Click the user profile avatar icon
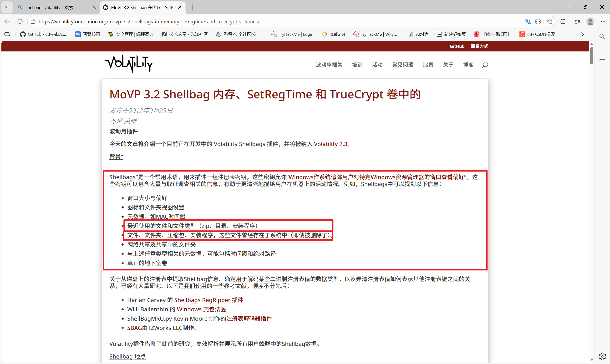 pos(590,22)
